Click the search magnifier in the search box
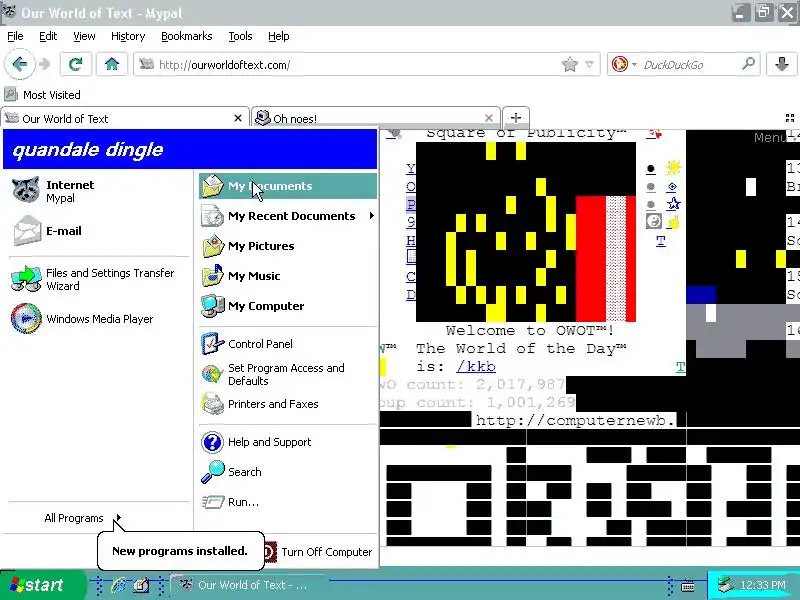 [748, 64]
